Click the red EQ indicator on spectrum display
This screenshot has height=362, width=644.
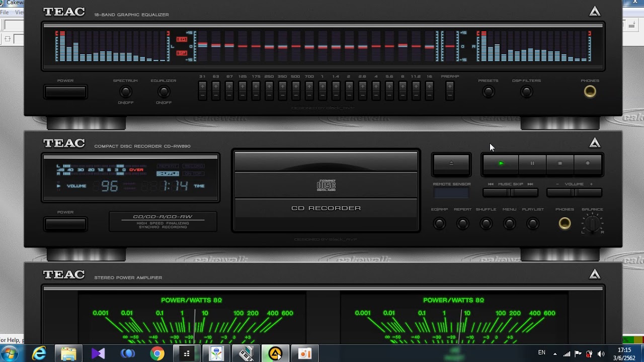182,39
